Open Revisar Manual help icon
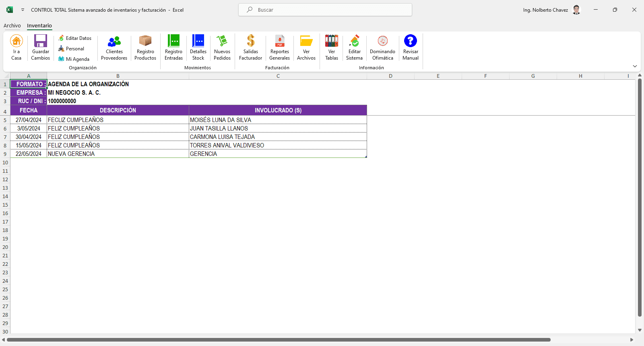Screen dimensions: 644x346 coord(411,47)
